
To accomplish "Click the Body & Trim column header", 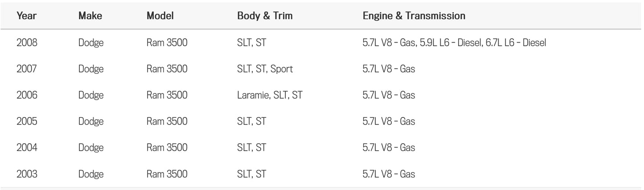I will point(265,16).
